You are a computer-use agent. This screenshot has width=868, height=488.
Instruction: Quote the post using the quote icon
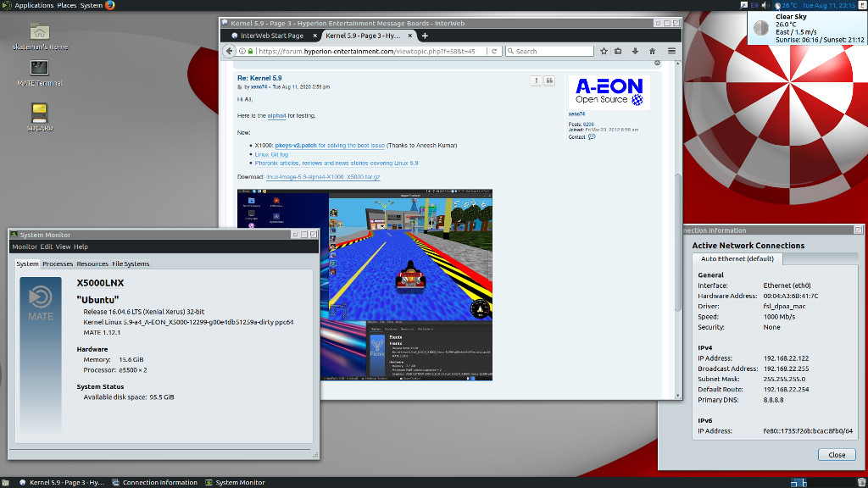point(549,80)
